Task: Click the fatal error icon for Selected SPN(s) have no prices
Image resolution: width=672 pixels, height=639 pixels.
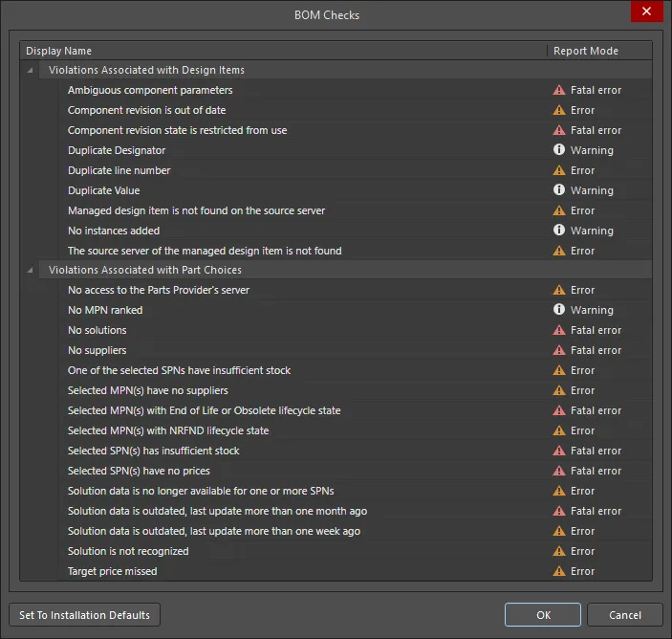Action: [x=559, y=471]
